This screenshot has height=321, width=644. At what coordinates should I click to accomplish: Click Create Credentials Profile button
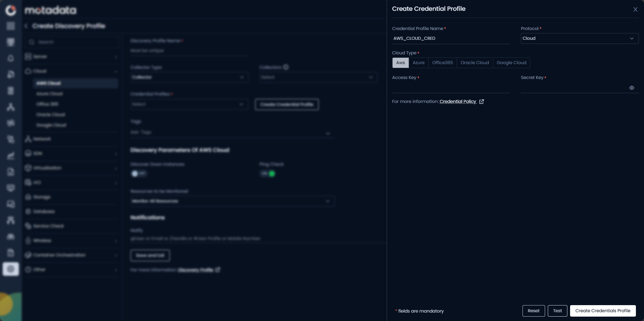(x=603, y=311)
